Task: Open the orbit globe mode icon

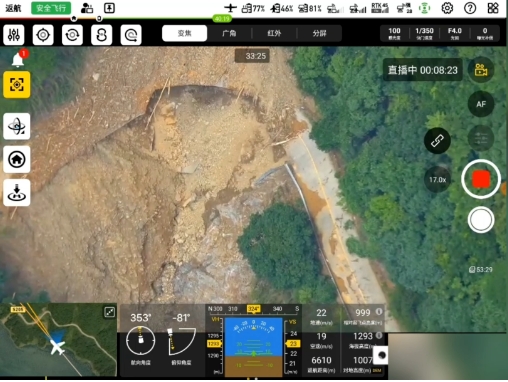Action: [17, 126]
